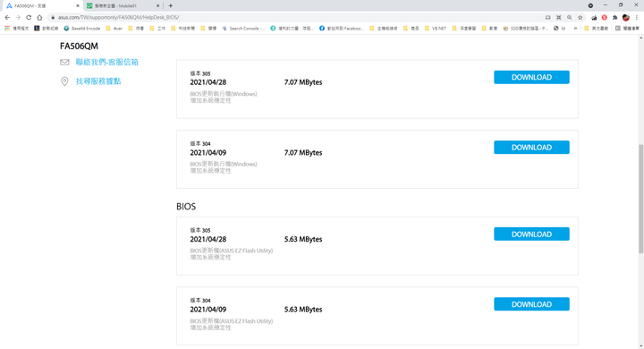644x349 pixels.
Task: Click the browser forward arrow
Action: pyautogui.click(x=18, y=18)
